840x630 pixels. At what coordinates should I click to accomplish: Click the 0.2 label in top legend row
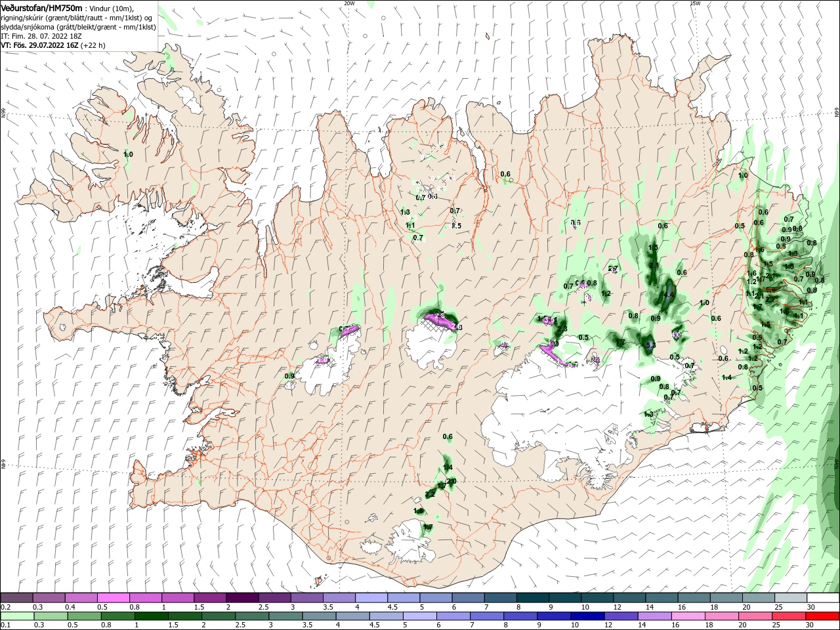[x=5, y=607]
